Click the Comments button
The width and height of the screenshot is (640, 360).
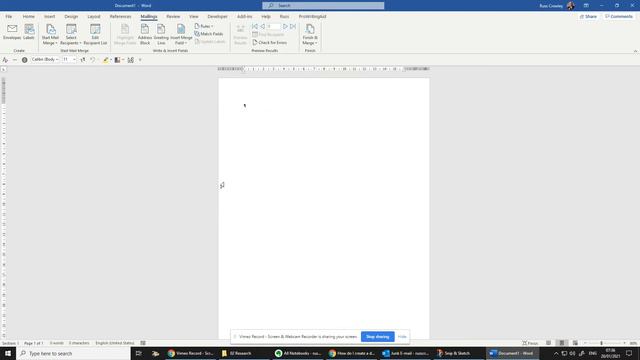[x=619, y=16]
